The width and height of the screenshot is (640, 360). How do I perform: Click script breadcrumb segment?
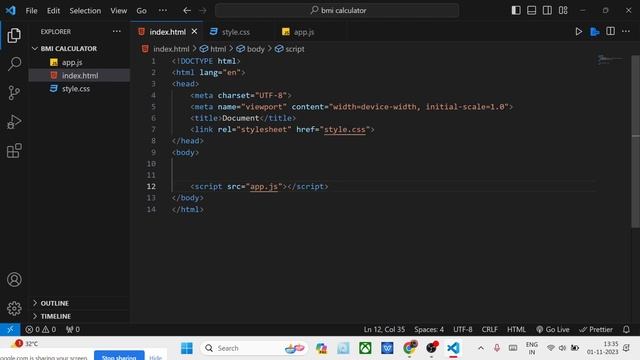294,49
